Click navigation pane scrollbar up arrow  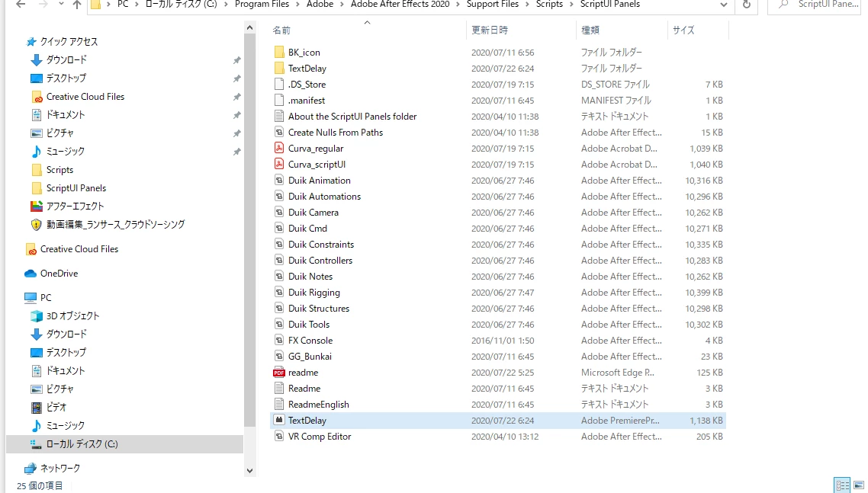point(249,27)
